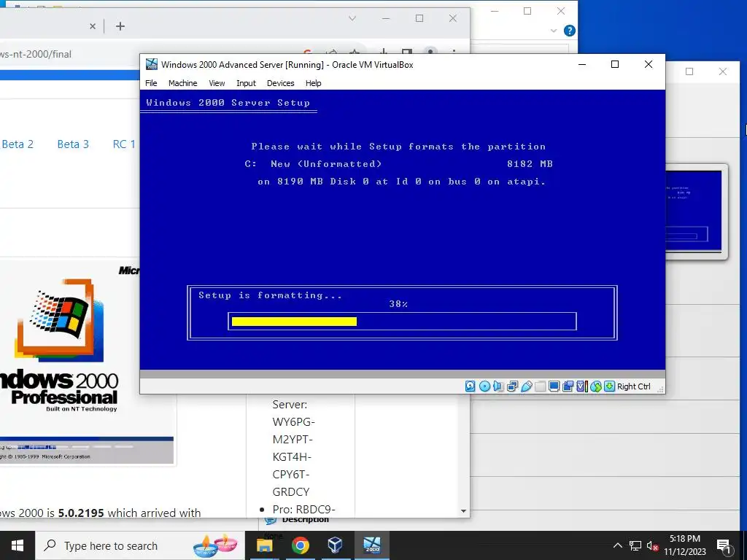Image resolution: width=747 pixels, height=560 pixels.
Task: Select the Windows 2000 VM taskbar icon
Action: click(x=372, y=545)
